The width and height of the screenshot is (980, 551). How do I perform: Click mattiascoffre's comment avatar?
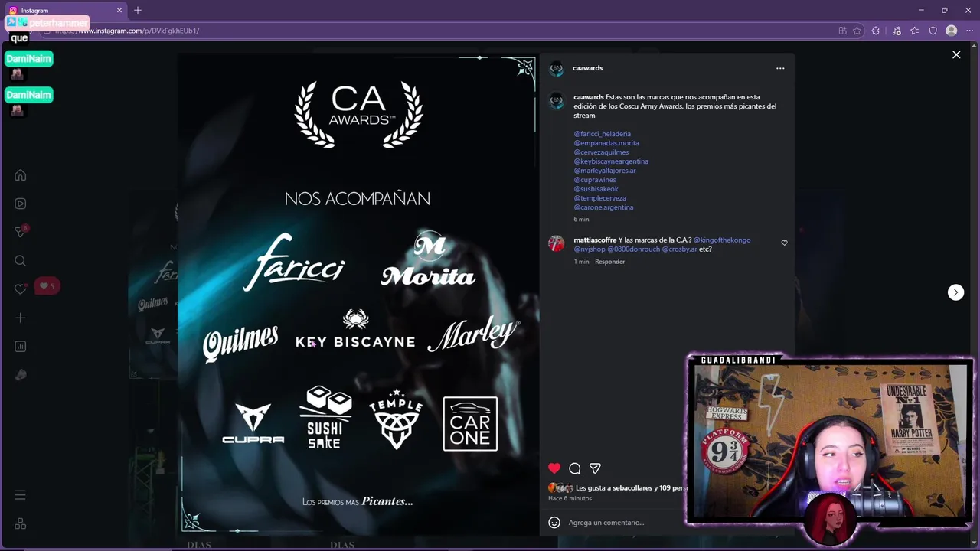point(557,243)
